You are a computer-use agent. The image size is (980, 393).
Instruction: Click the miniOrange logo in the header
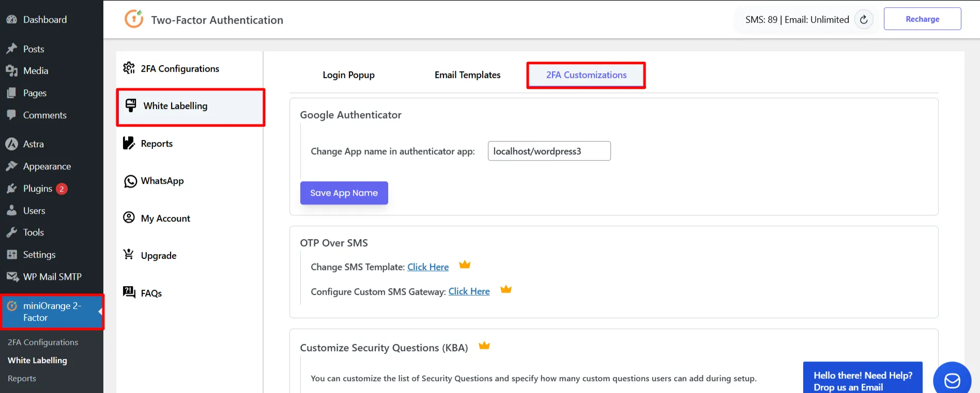click(x=134, y=19)
